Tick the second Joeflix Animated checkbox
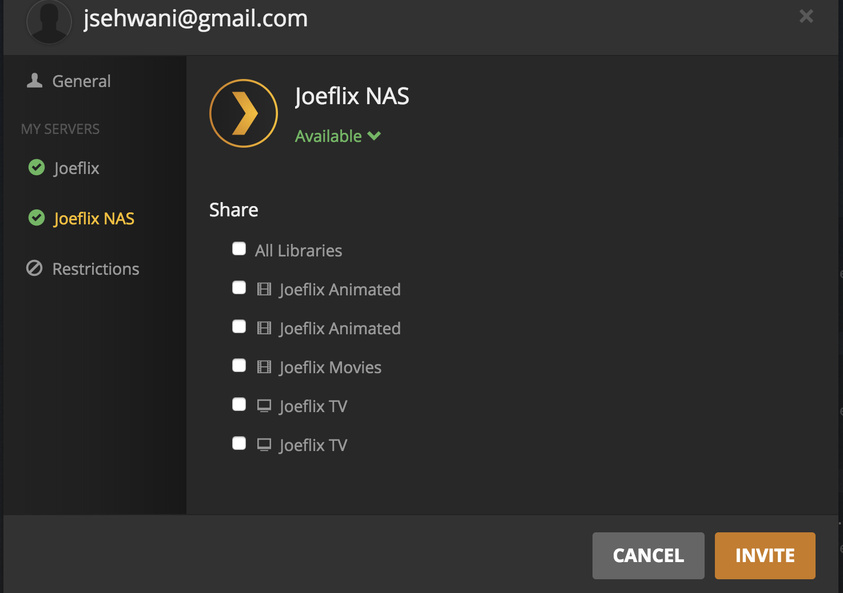843x593 pixels. tap(239, 327)
